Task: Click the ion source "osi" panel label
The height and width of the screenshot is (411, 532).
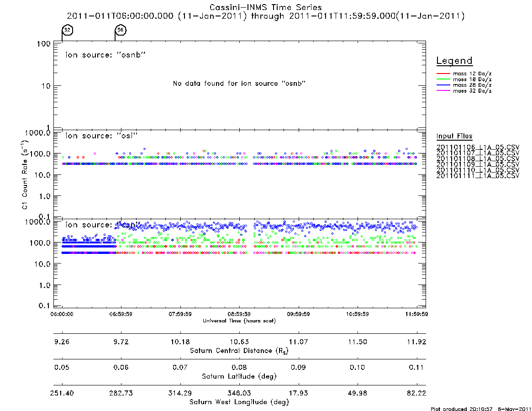Action: tap(101, 136)
